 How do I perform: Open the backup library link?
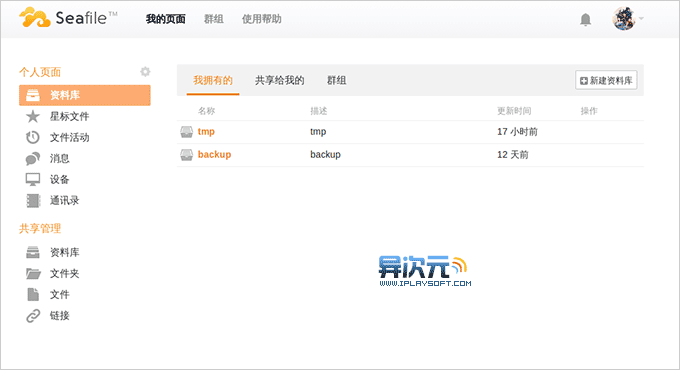coord(214,154)
